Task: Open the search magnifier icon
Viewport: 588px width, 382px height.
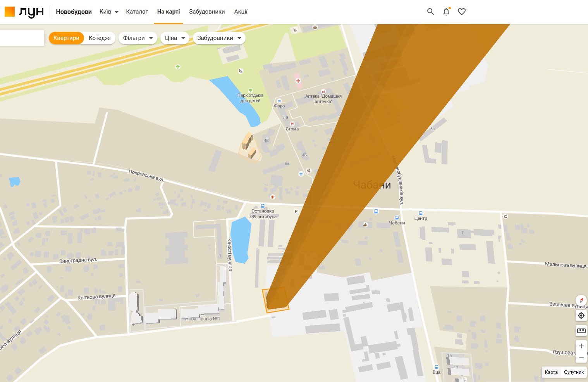Action: point(430,12)
